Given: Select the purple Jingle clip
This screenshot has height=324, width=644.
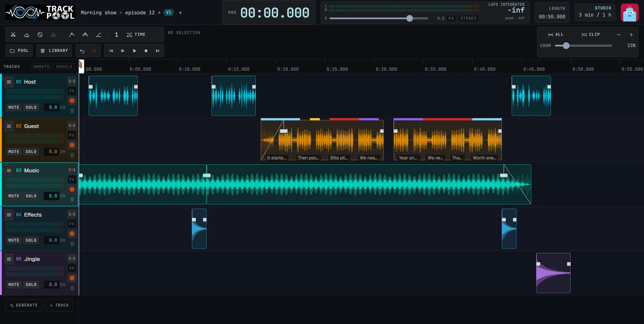Looking at the screenshot, I should [x=553, y=273].
